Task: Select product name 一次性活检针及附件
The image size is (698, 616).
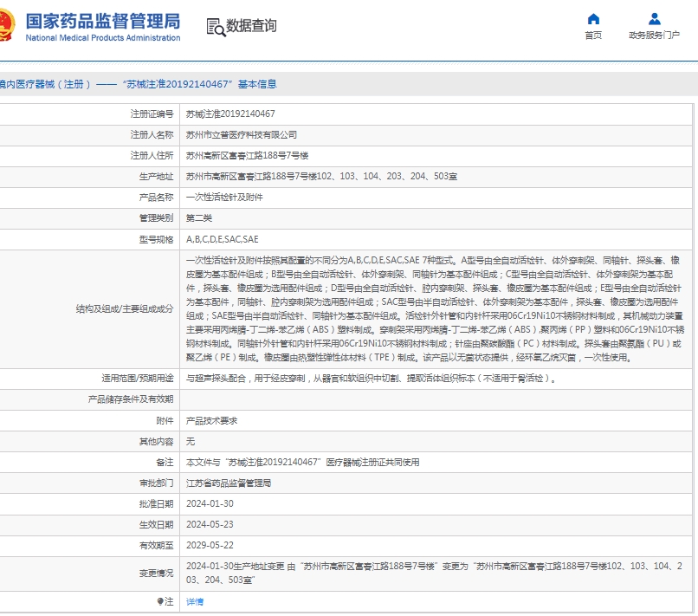Action: coord(224,198)
